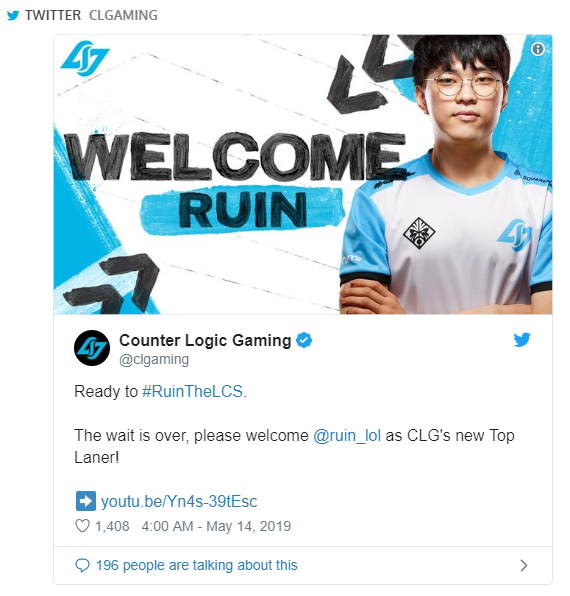The height and width of the screenshot is (596, 570).
Task: Open the @ruin_lol mention
Action: coord(347,436)
